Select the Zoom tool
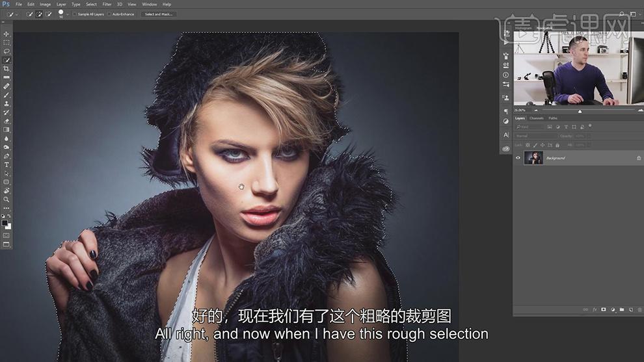644x362 pixels. coord(6,200)
